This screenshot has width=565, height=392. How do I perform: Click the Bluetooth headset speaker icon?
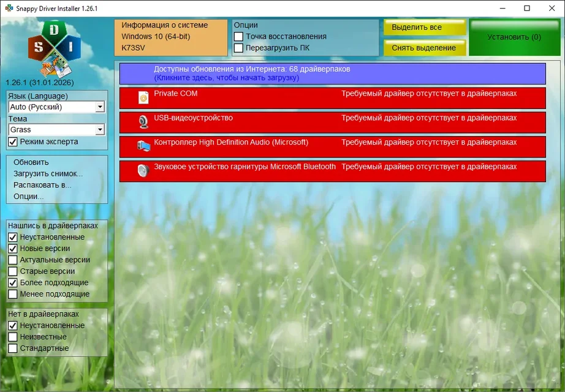[143, 170]
